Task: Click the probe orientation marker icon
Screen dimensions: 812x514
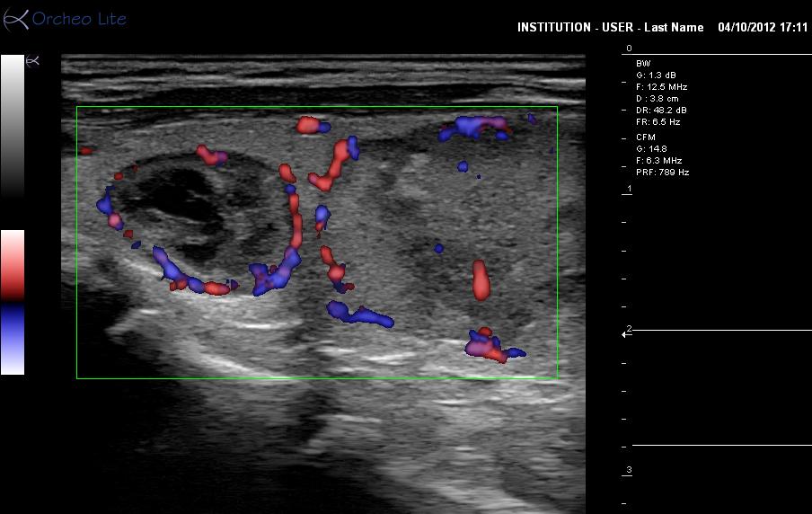Action: pyautogui.click(x=32, y=61)
